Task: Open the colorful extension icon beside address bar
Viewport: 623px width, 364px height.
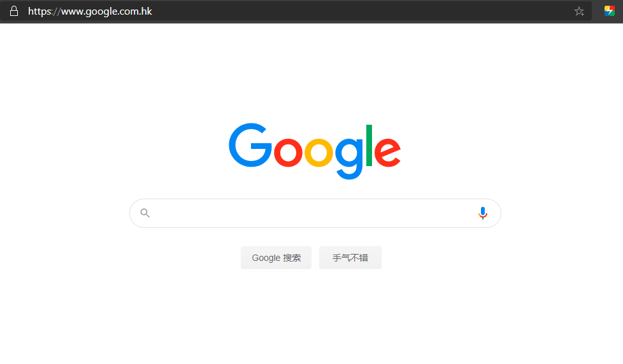Action: click(610, 11)
